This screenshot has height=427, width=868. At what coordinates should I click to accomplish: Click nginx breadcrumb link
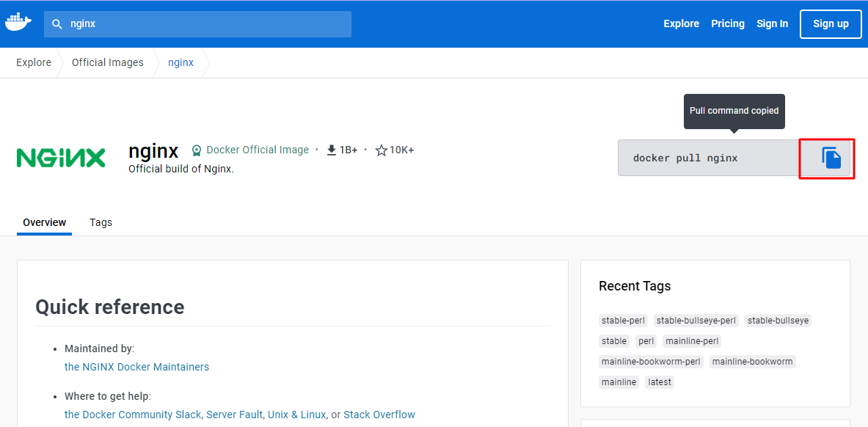(x=181, y=62)
